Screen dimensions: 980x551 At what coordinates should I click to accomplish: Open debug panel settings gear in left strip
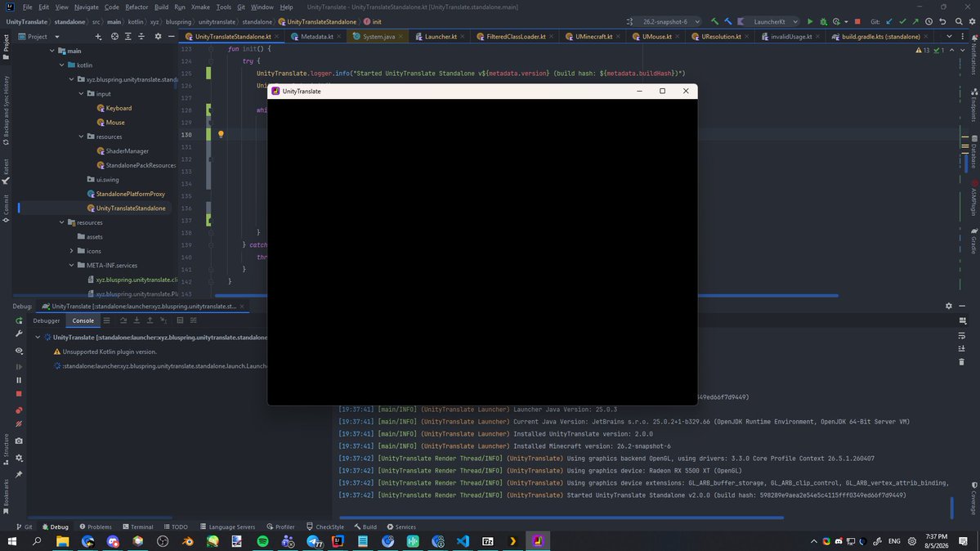[19, 459]
